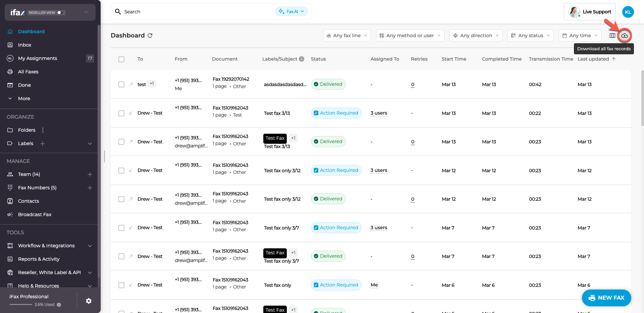Click the NEW FAX button

point(606,298)
